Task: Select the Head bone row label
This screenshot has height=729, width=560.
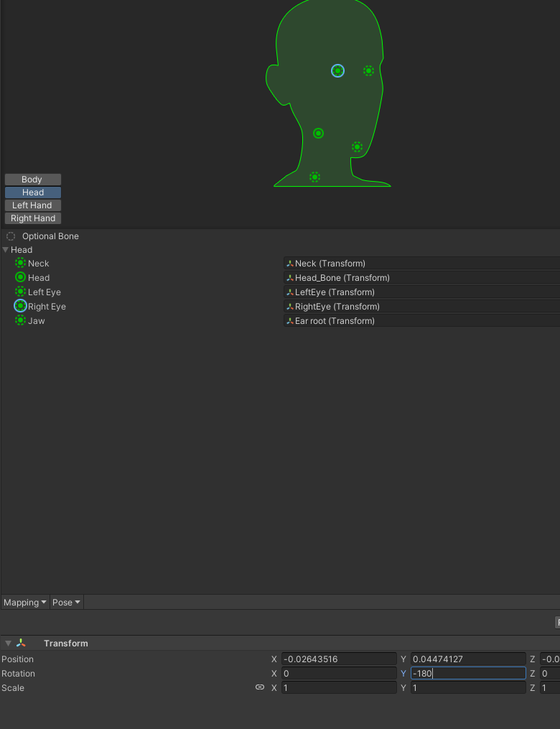Action: [x=39, y=278]
